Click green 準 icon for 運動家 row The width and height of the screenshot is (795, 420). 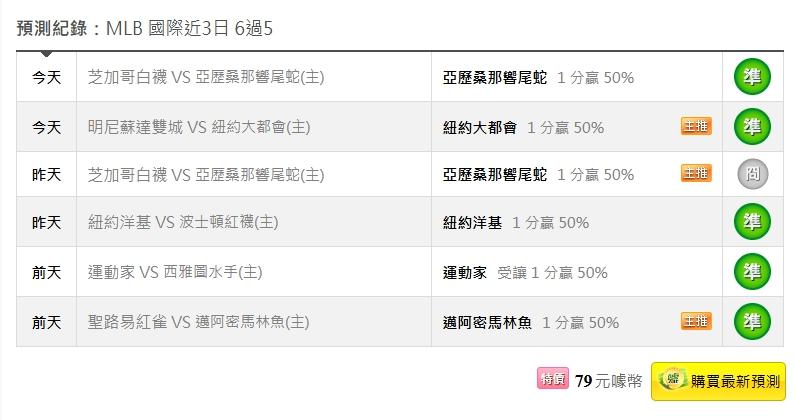pyautogui.click(x=752, y=271)
